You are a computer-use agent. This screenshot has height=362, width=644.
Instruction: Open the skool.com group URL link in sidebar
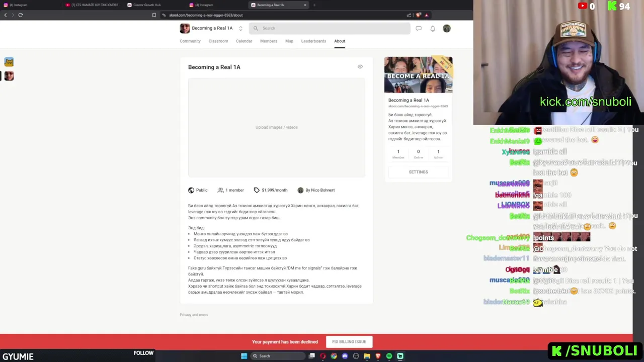[x=418, y=106]
